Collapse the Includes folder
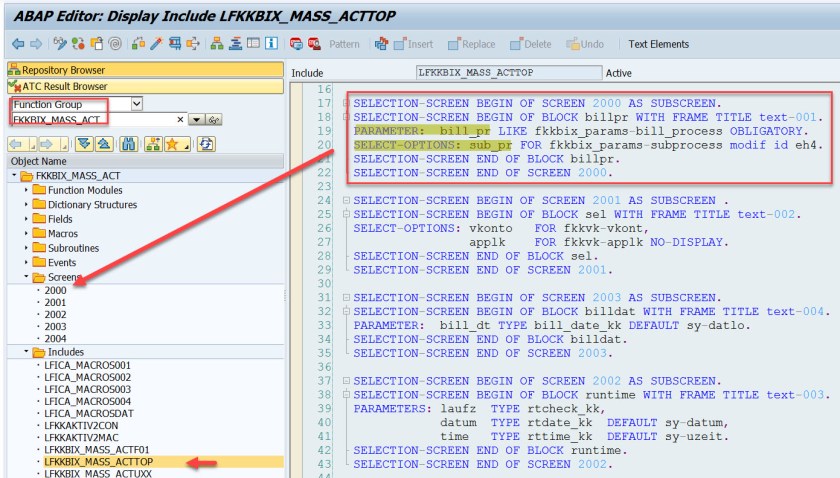 click(x=26, y=352)
